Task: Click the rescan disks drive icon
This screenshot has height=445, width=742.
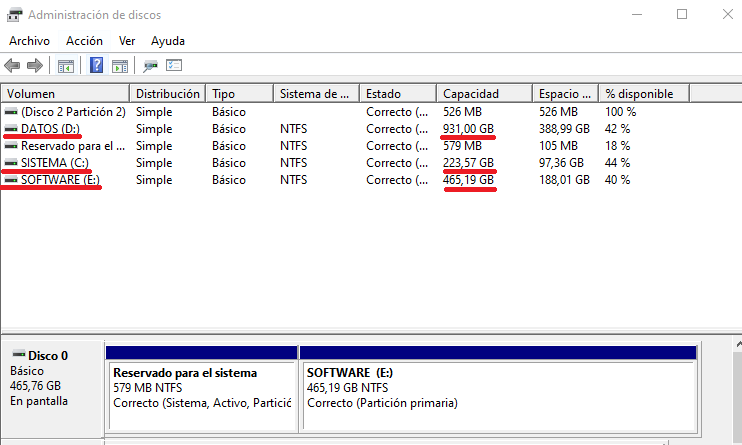Action: 151,66
